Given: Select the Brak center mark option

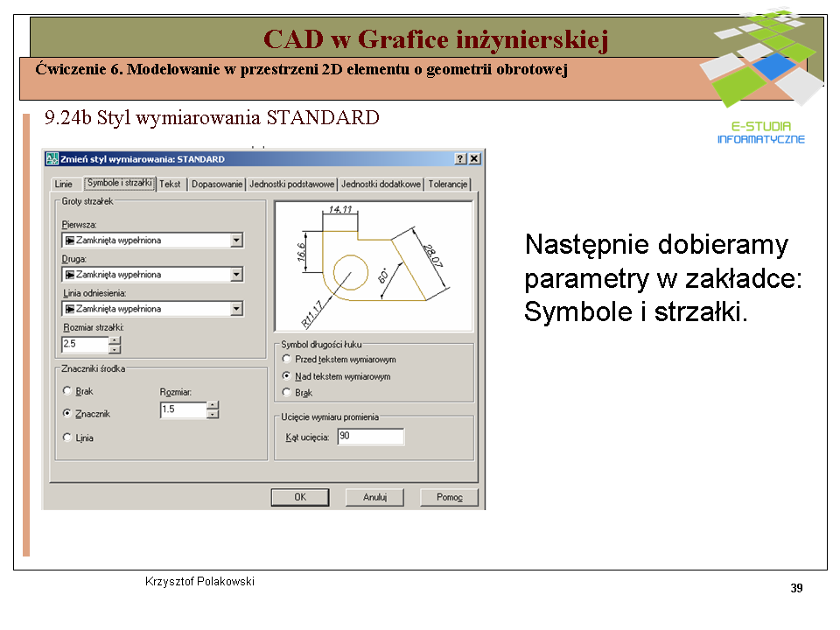Looking at the screenshot, I should coord(67,391).
